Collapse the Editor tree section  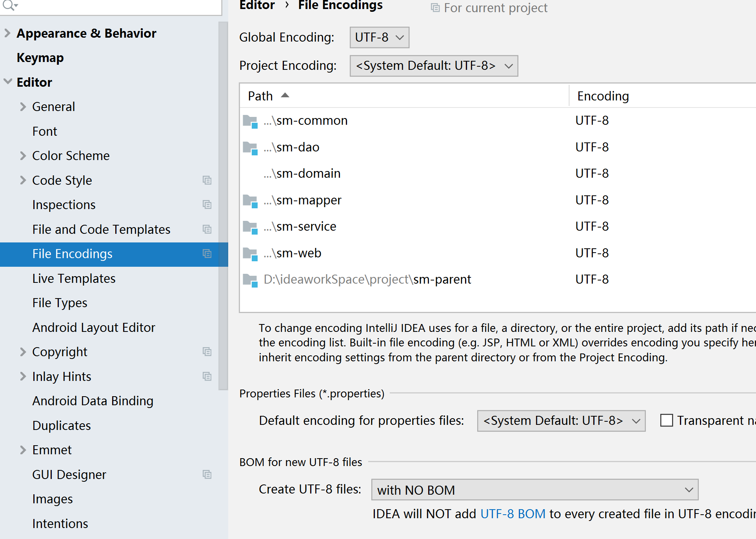pos(7,82)
